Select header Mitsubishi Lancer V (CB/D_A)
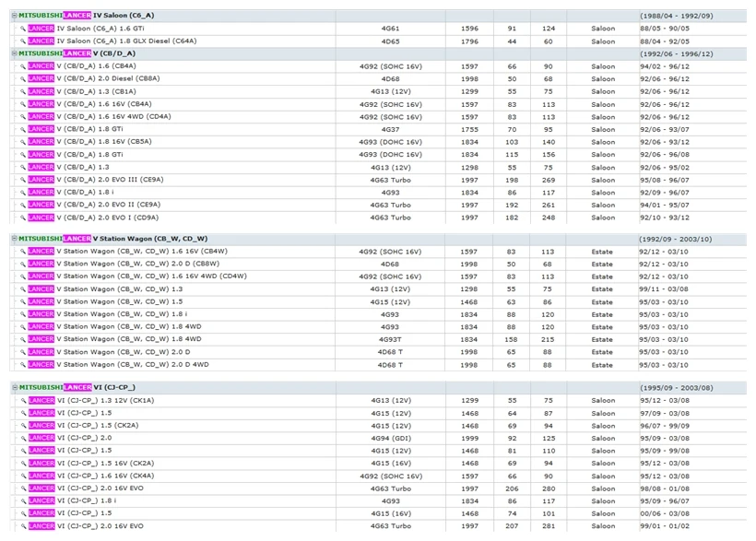The image size is (756, 541). point(77,53)
